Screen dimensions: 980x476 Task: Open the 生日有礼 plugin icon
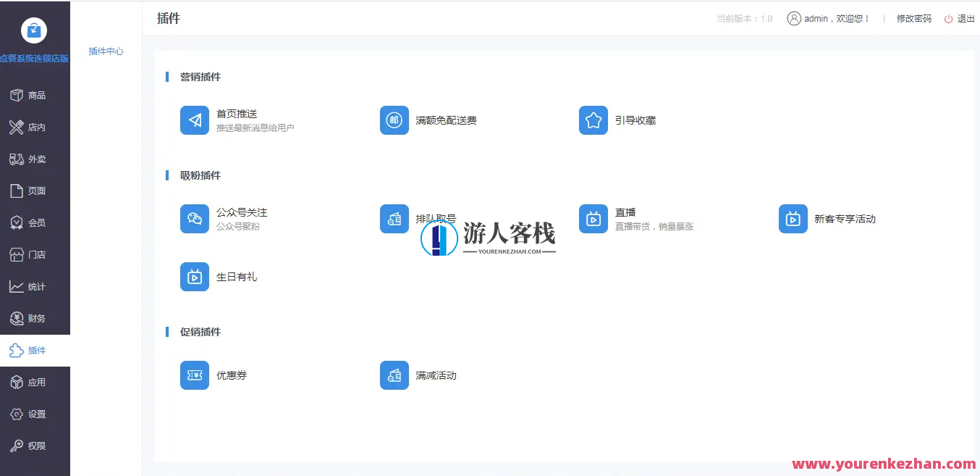[195, 277]
